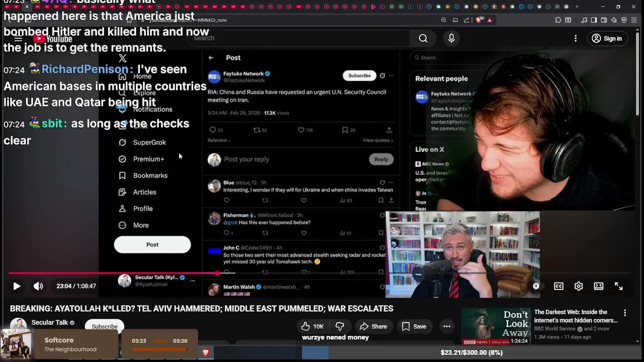
Task: Open Premium+ in the X sidebar
Action: point(141,159)
